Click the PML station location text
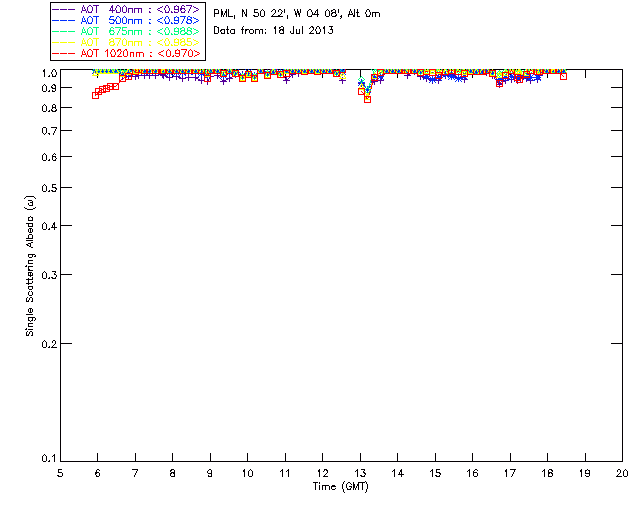Image resolution: width=640 pixels, height=512 pixels. pos(297,14)
